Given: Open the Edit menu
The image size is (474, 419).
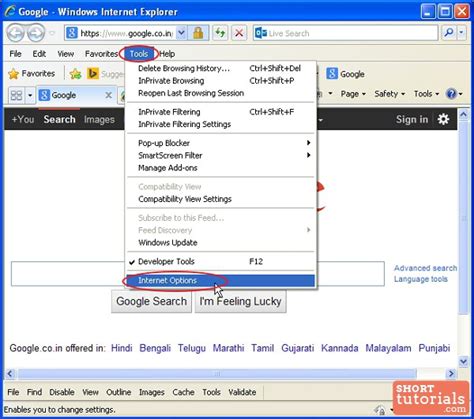Looking at the screenshot, I should coord(39,54).
